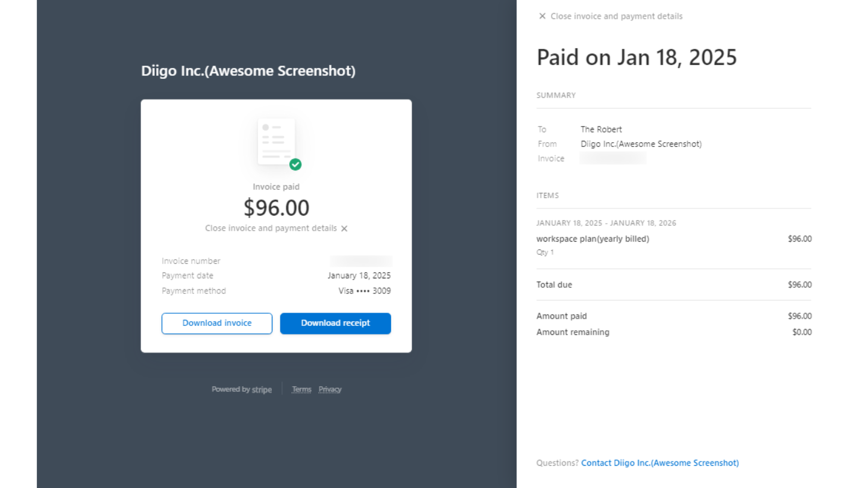Click the Visa 3009 payment method text
868x488 pixels.
364,291
